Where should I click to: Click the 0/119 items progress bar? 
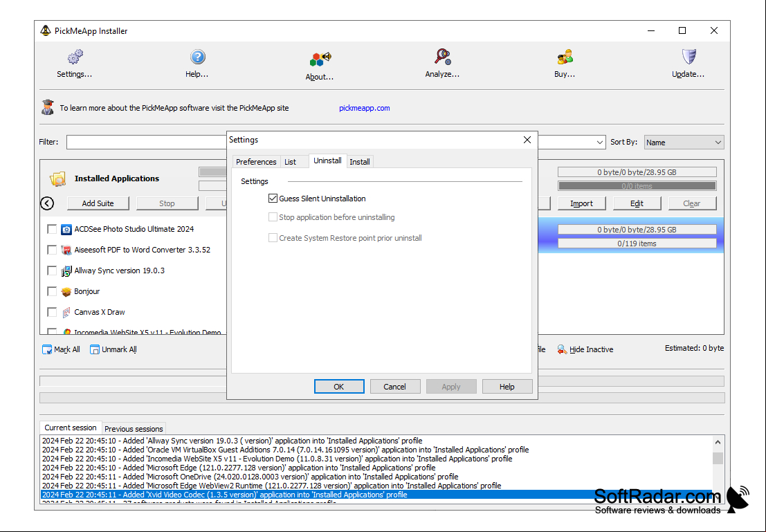click(x=637, y=244)
